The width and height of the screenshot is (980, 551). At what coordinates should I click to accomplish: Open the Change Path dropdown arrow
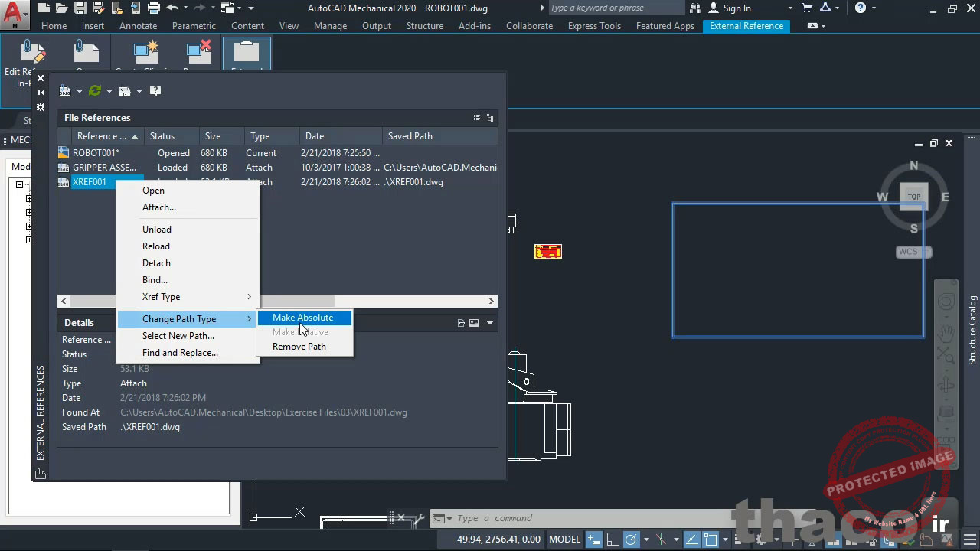(x=139, y=91)
